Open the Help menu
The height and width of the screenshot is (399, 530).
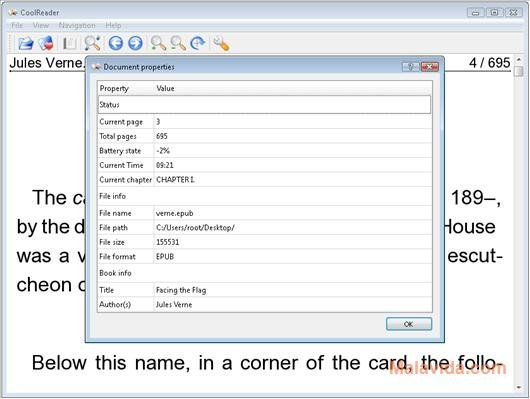113,25
